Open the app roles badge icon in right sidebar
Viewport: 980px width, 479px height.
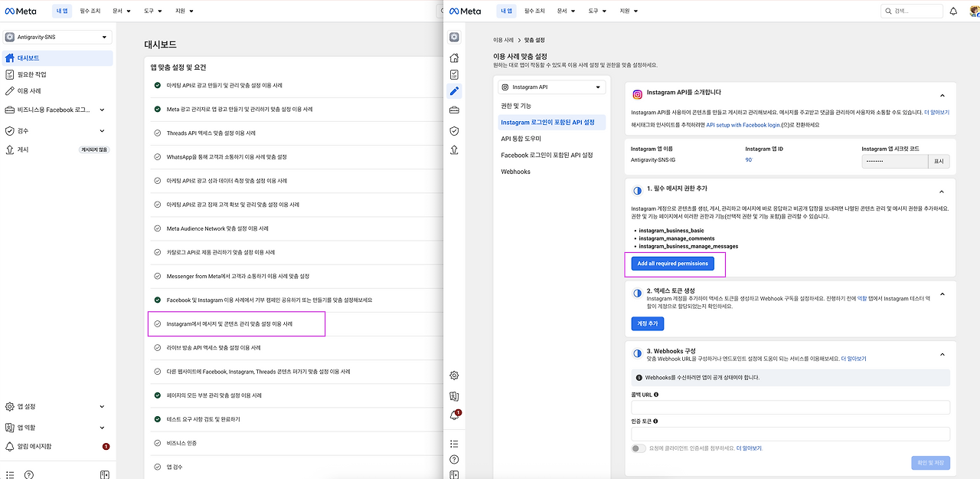pyautogui.click(x=454, y=395)
